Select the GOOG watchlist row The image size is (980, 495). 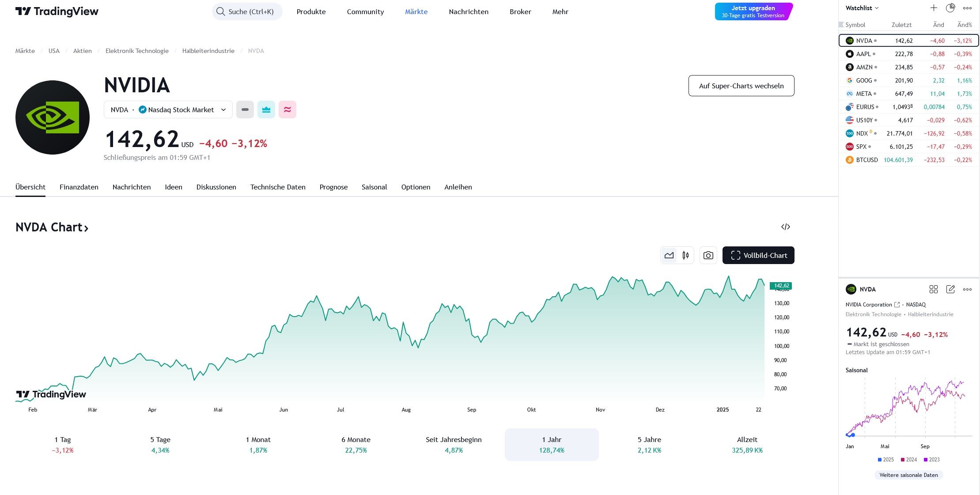pos(908,80)
